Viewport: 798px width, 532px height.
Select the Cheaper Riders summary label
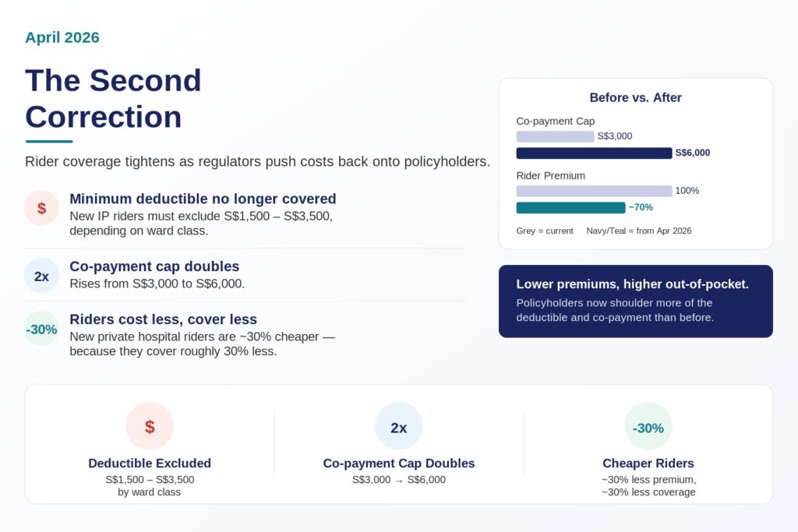coord(648,463)
